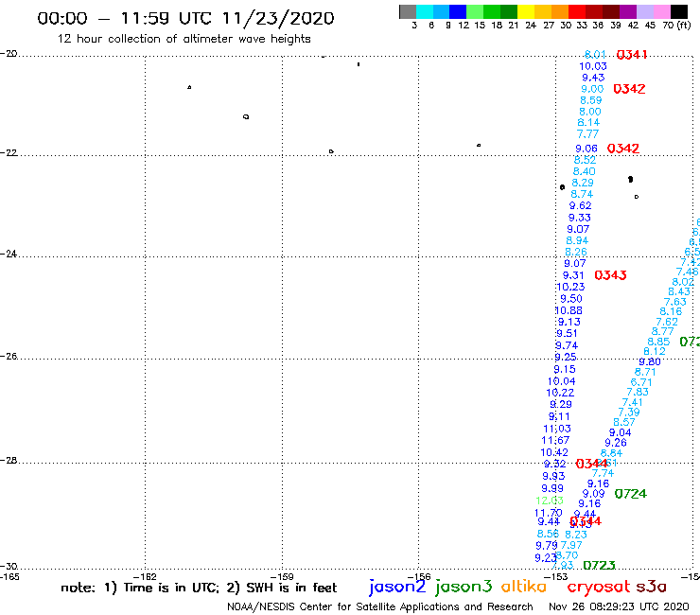This screenshot has width=700, height=615.
Task: Select the 8.56 wave height value
Action: coord(548,534)
